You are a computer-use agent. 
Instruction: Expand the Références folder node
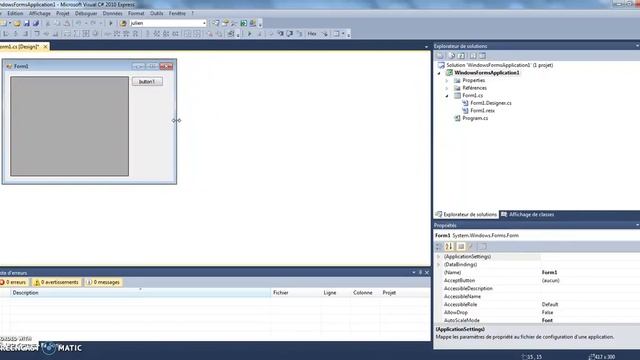(x=447, y=88)
